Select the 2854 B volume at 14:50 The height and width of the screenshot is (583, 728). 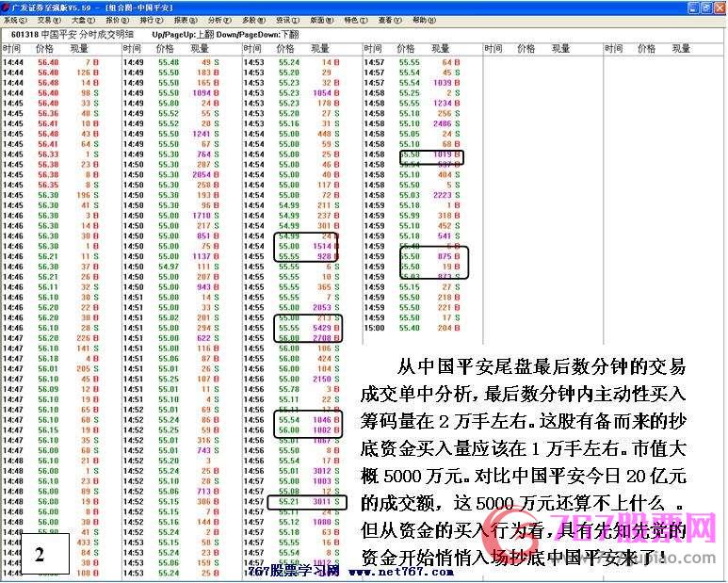205,175
